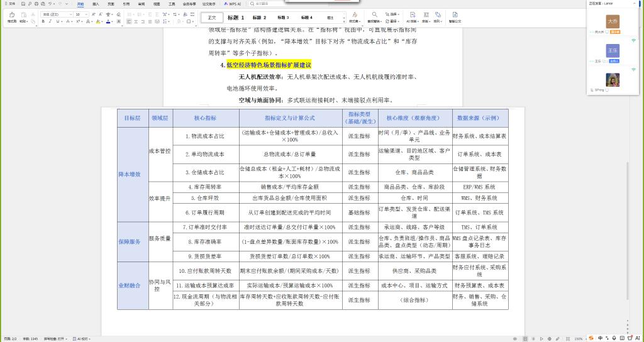644x342 pixels.
Task: Select the 王乐 participant thumbnail
Action: click(x=613, y=50)
